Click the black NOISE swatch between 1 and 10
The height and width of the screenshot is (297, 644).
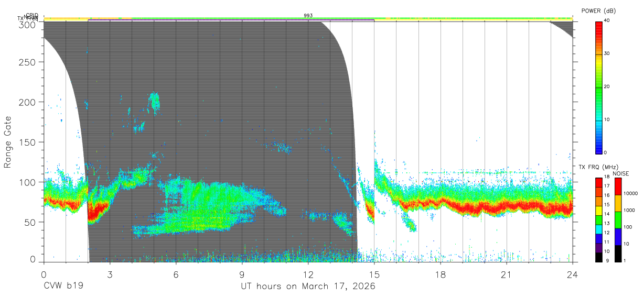617,254
